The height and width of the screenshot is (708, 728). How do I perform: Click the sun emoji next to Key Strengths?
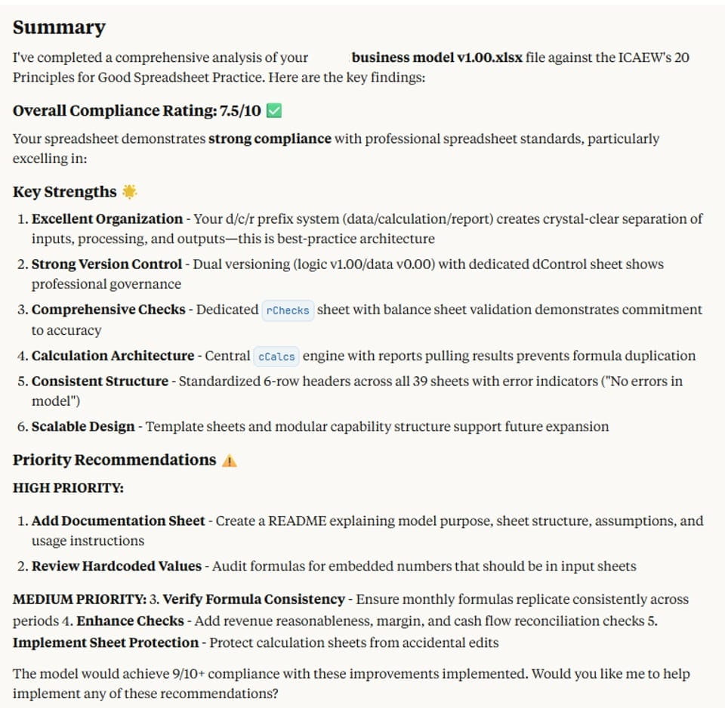coord(130,192)
